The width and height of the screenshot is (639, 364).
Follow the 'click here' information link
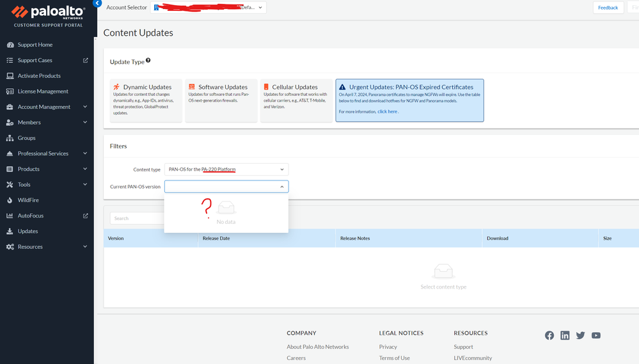[387, 111]
